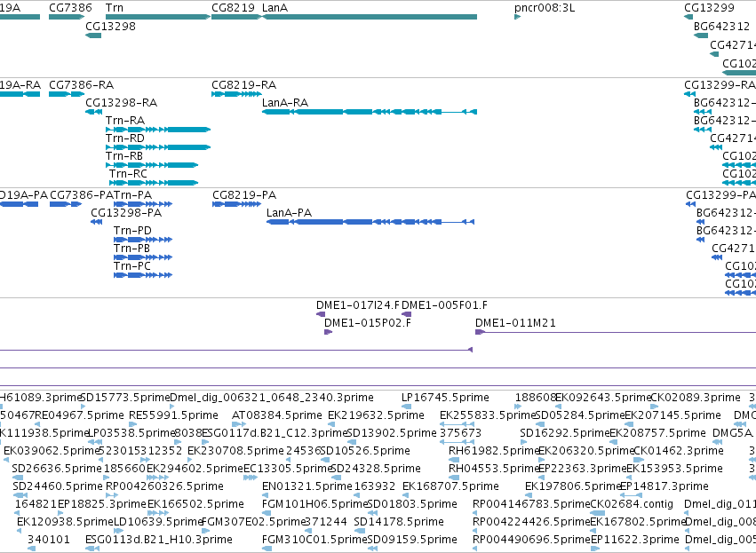Click the LanA gene bar
This screenshot has height=553, width=756.
click(370, 17)
